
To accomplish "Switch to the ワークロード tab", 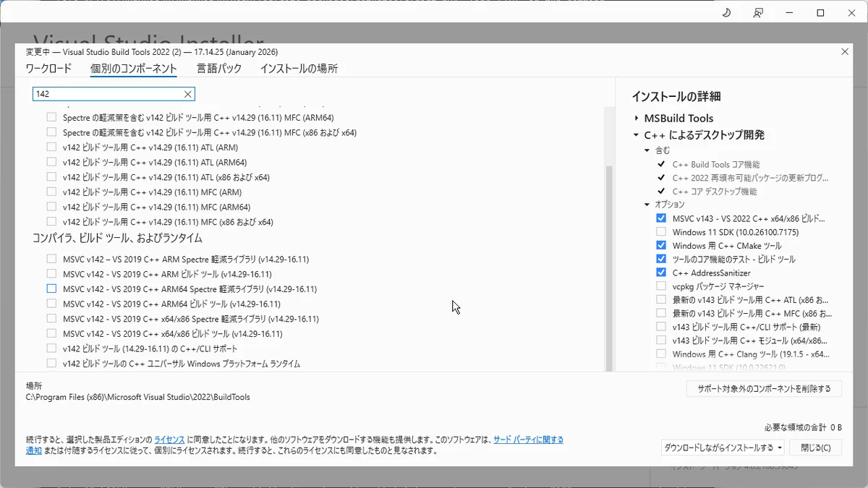I will pyautogui.click(x=48, y=69).
